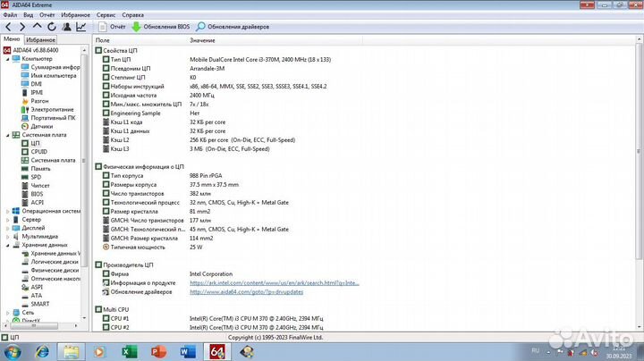Collapse the Хранение данных tree node
Screen dimensions: 644x361
[x=7, y=244]
